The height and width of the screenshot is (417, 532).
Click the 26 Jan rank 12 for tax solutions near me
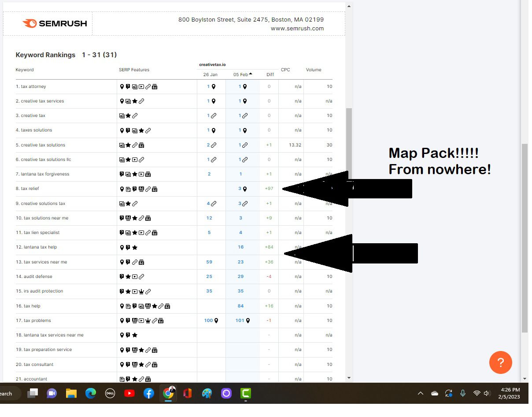click(x=209, y=218)
